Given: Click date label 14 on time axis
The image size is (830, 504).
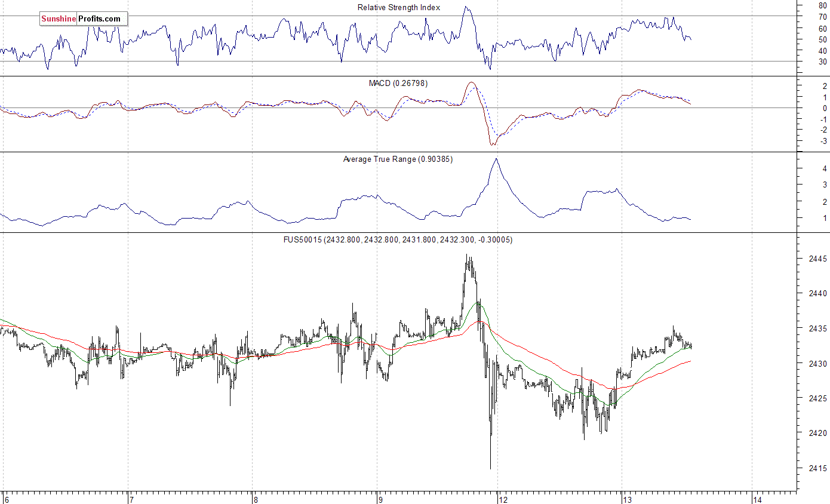Looking at the screenshot, I should tap(757, 500).
